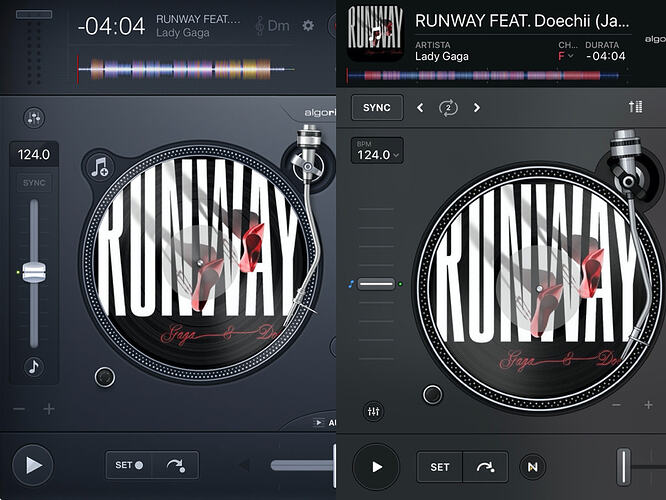Click right deck crossfader handle
666x500 pixels.
point(624,466)
